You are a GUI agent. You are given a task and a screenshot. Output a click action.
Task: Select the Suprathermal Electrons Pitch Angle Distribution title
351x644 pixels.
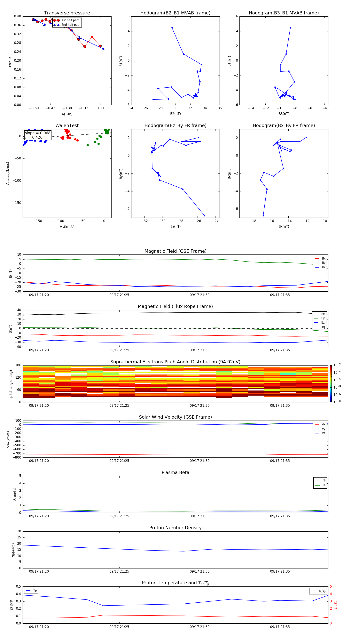(x=175, y=362)
